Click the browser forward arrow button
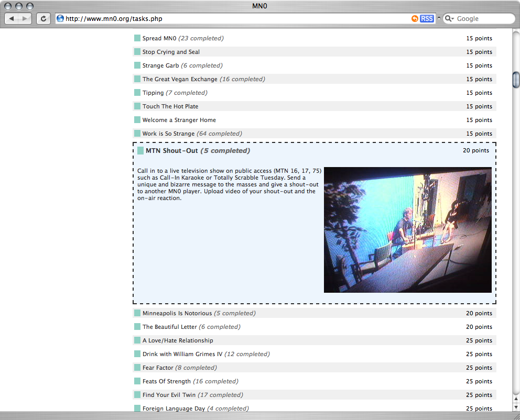 click(x=25, y=19)
